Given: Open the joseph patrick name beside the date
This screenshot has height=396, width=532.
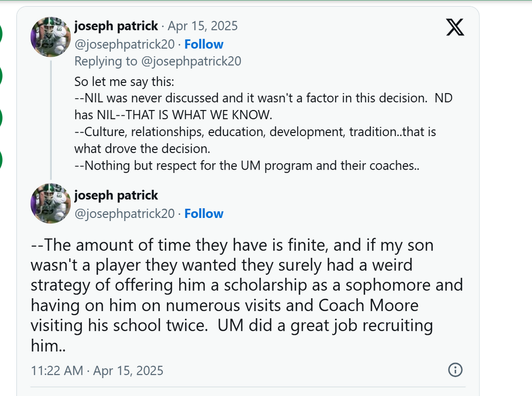Looking at the screenshot, I should point(116,26).
